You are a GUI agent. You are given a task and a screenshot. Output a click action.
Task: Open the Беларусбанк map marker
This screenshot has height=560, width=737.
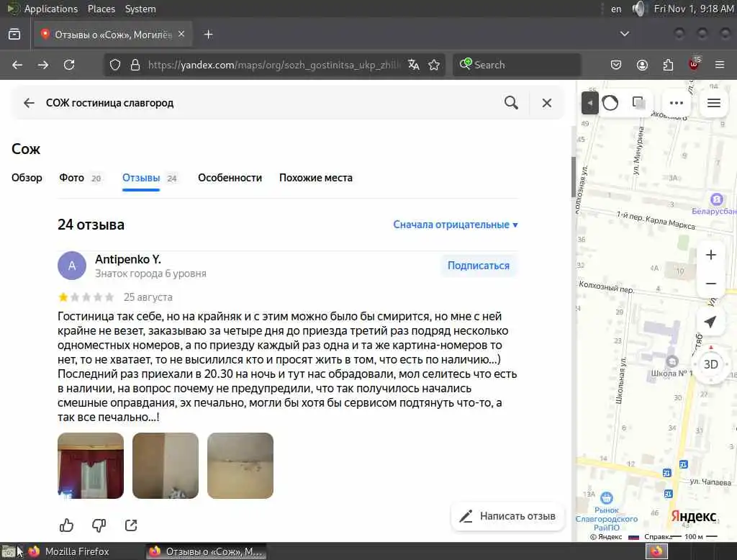[716, 200]
